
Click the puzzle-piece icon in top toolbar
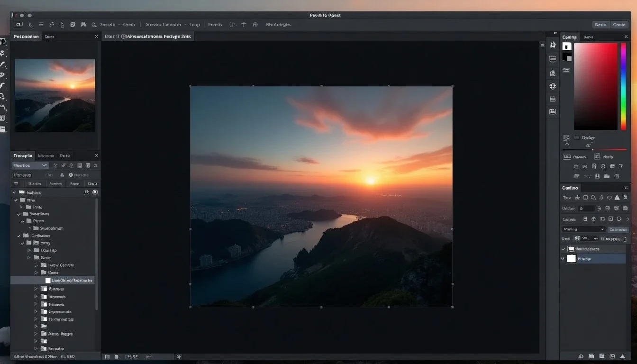click(83, 25)
